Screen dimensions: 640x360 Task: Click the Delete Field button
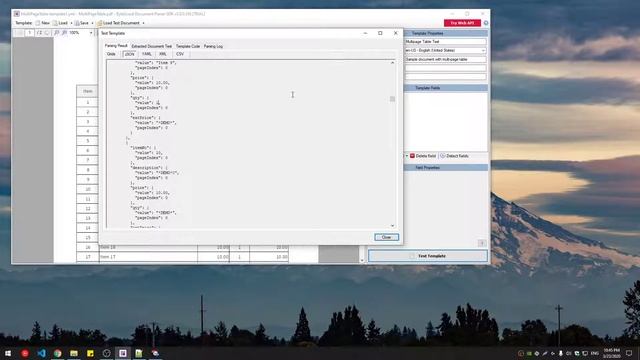click(x=423, y=156)
